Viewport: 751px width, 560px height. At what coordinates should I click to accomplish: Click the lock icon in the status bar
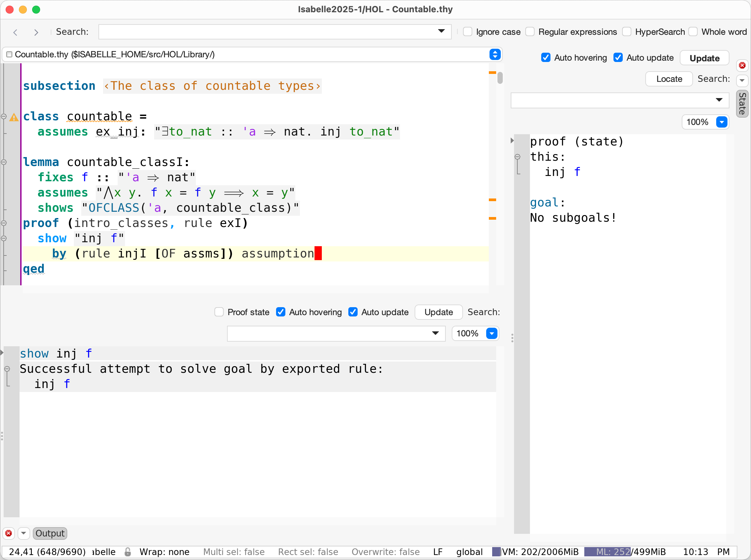click(x=128, y=552)
